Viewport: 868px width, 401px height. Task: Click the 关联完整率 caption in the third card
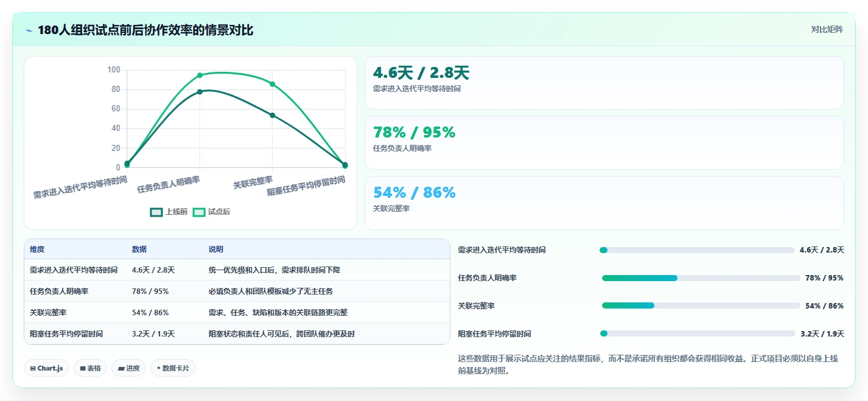click(391, 208)
